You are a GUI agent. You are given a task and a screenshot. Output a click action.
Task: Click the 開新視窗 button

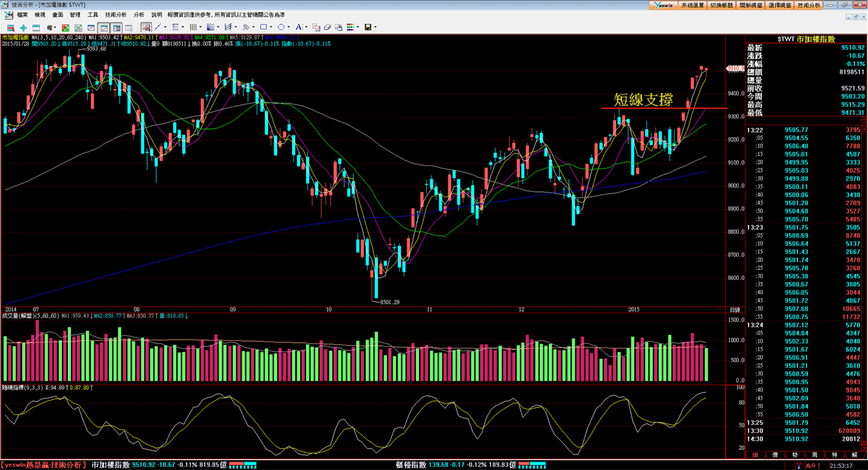pyautogui.click(x=750, y=5)
